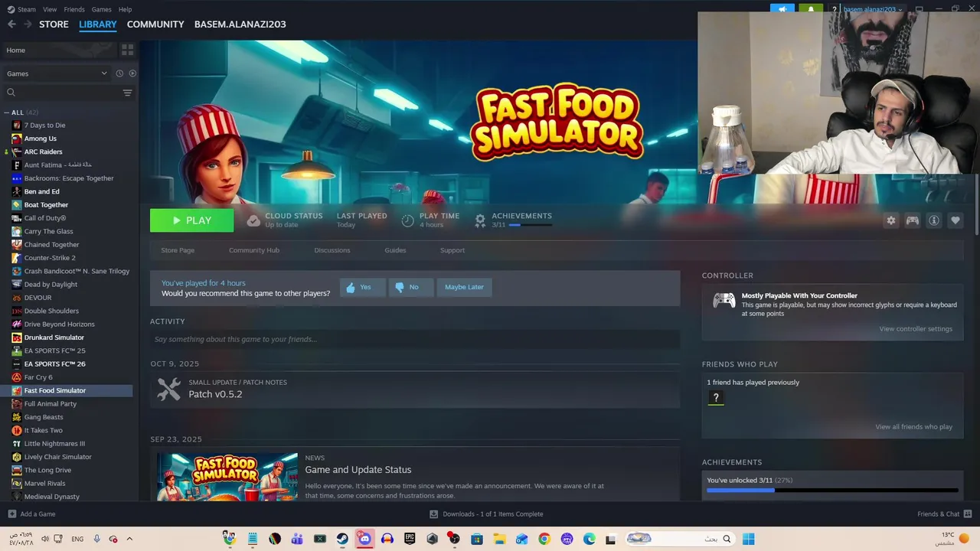
Task: Open the Friends & Chat icon
Action: point(968,514)
